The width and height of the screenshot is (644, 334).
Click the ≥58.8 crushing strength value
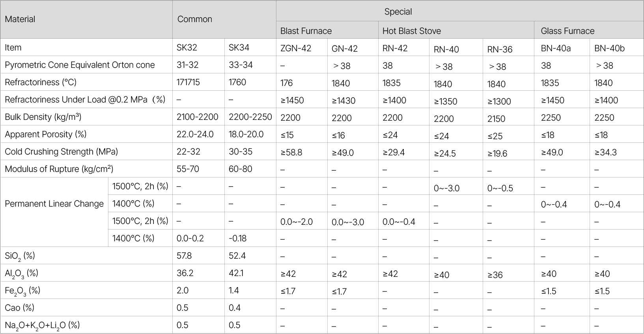point(291,153)
